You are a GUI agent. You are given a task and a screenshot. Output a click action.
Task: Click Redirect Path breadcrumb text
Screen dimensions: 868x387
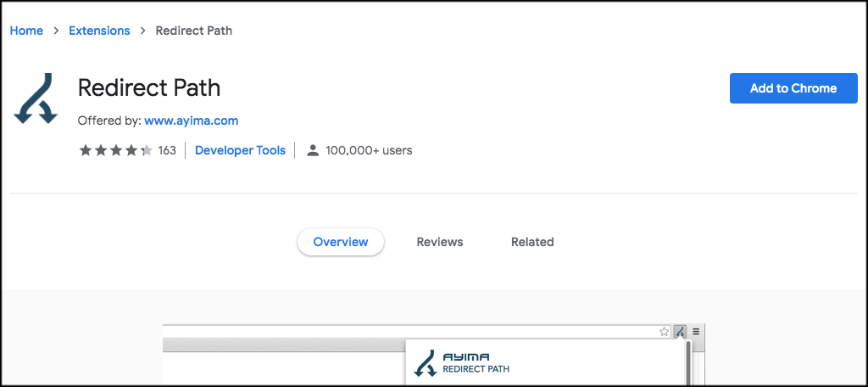194,31
